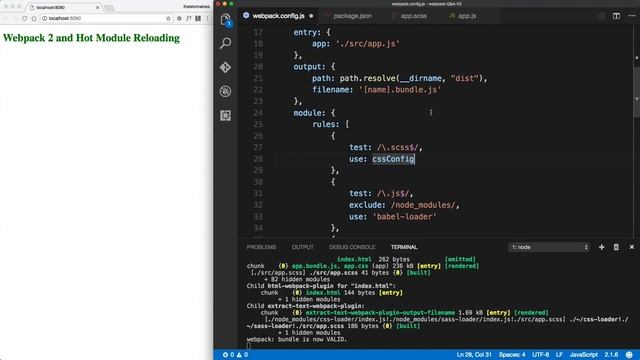This screenshot has height=360, width=640.
Task: Select the localhost:8080 browser tab
Action: tap(63, 7)
